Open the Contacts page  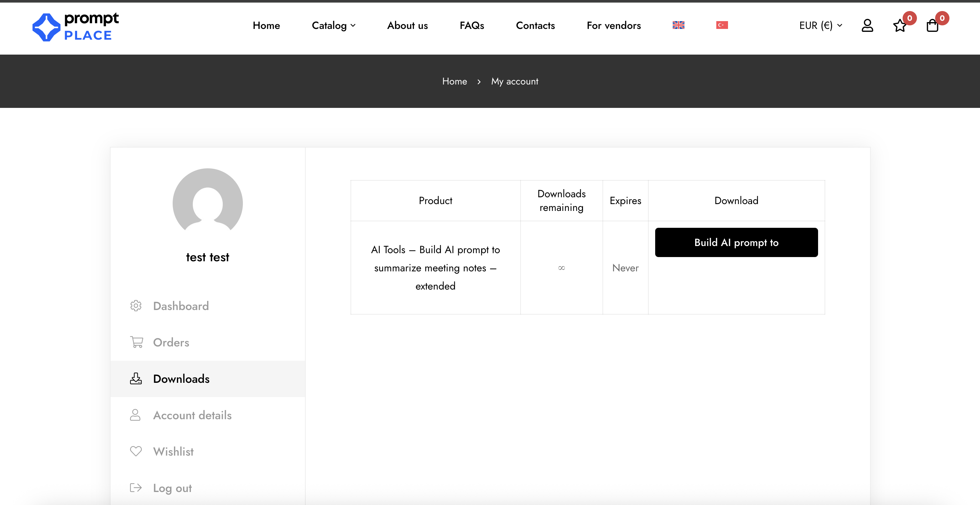[x=535, y=25]
